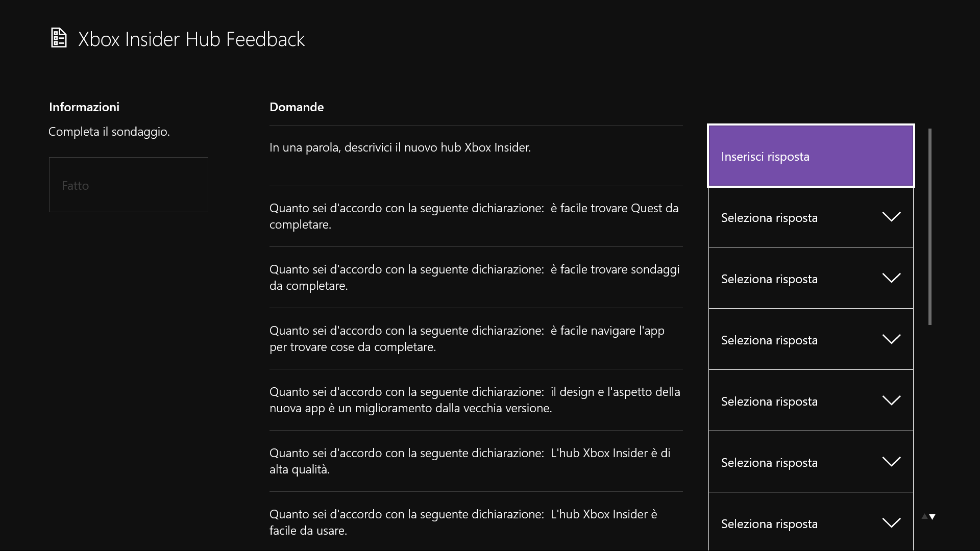Viewport: 980px width, 551px height.
Task: Click question text about sondaggi da completare
Action: 475,278
